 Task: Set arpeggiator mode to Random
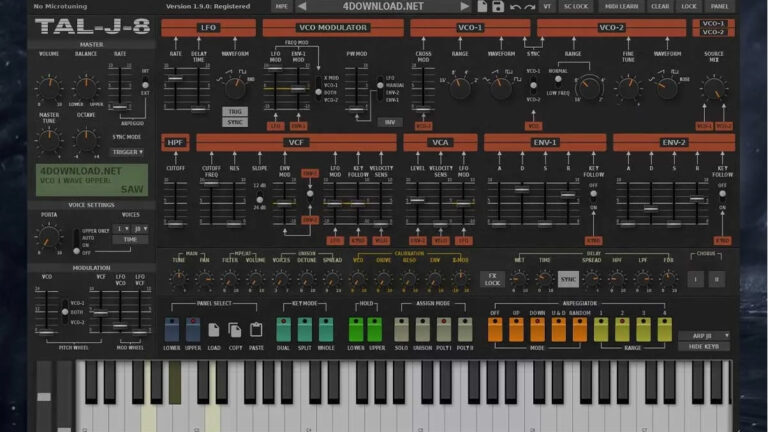point(579,329)
